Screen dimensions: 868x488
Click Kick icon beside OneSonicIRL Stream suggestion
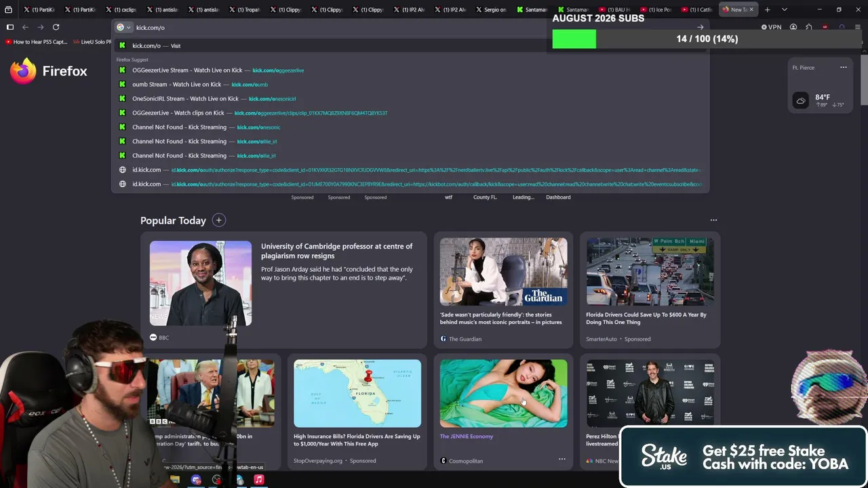[x=122, y=99]
